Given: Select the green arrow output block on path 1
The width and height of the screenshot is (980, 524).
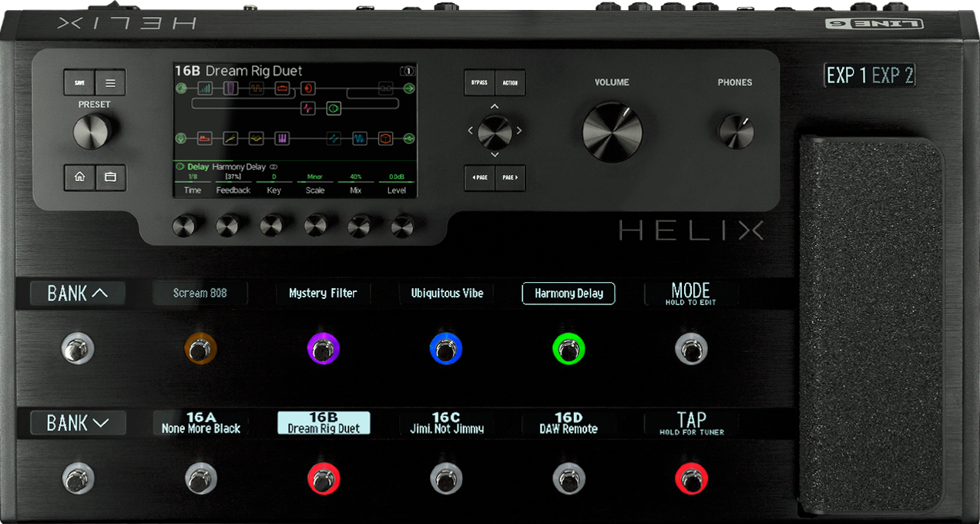Looking at the screenshot, I should tap(409, 89).
